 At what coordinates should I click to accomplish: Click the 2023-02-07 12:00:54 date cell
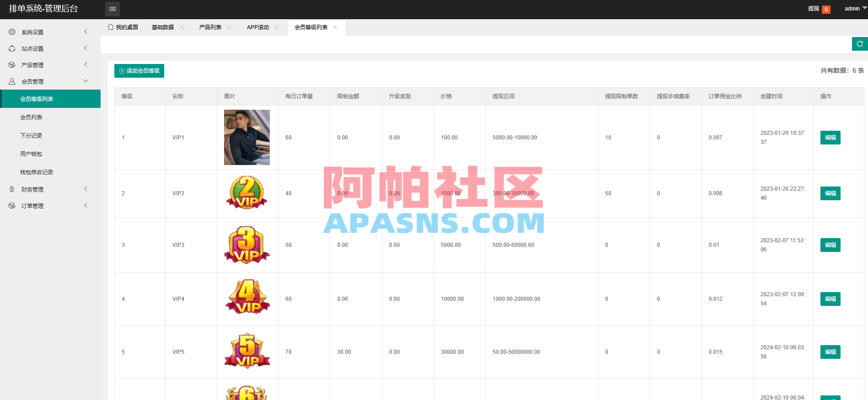click(783, 299)
